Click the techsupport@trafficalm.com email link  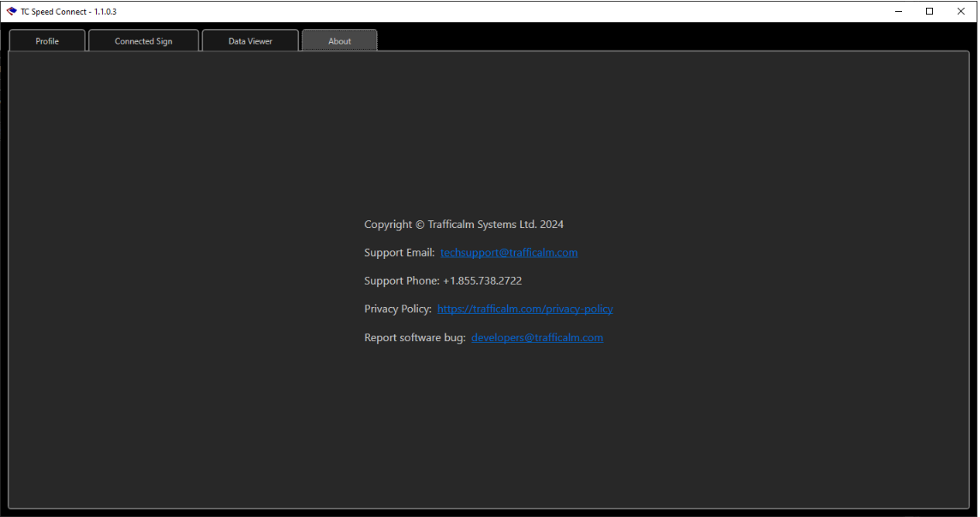(509, 253)
